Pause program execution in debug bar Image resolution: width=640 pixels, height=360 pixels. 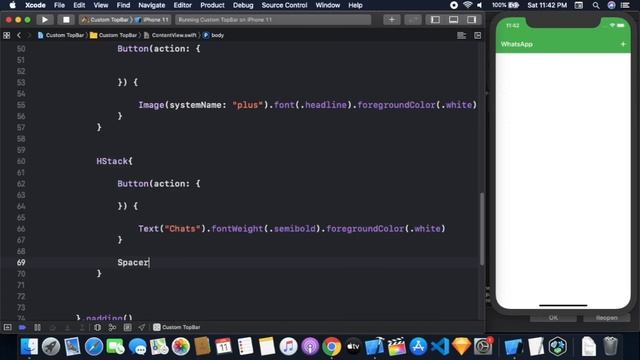(x=37, y=327)
